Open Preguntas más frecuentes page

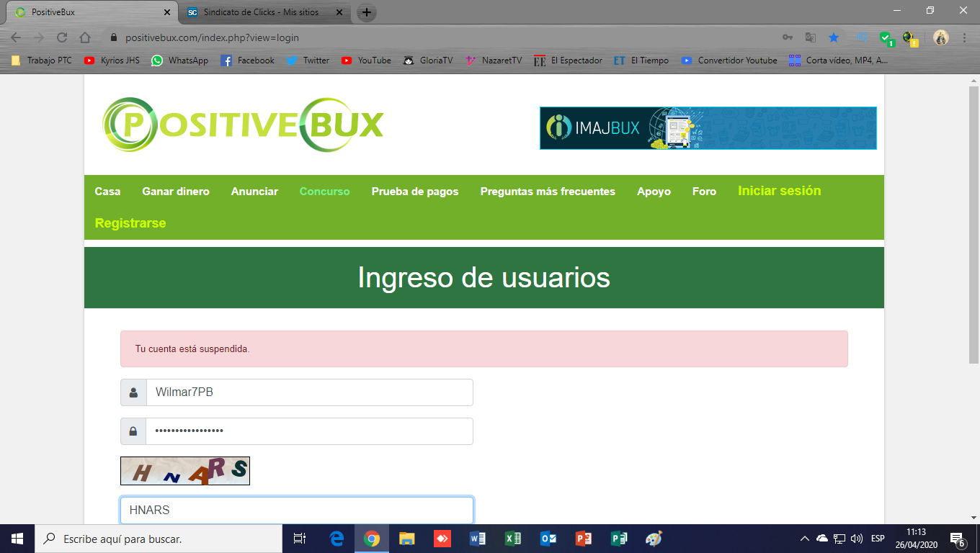pyautogui.click(x=548, y=192)
